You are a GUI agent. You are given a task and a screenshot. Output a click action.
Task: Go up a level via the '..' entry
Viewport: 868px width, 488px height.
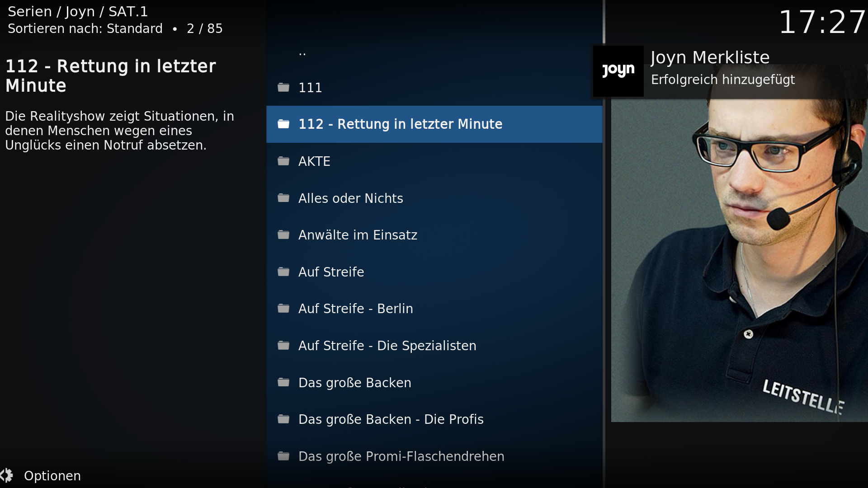tap(434, 51)
